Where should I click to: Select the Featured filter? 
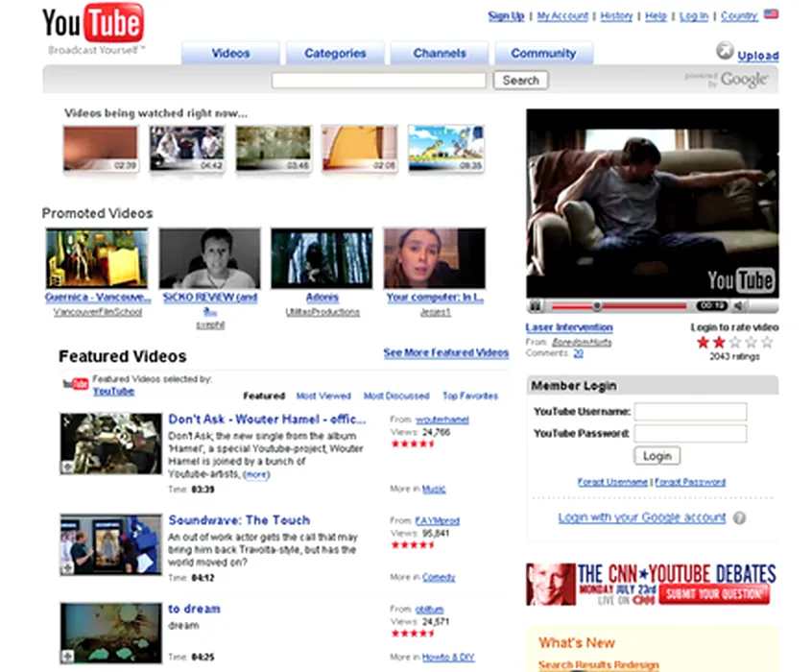(264, 396)
